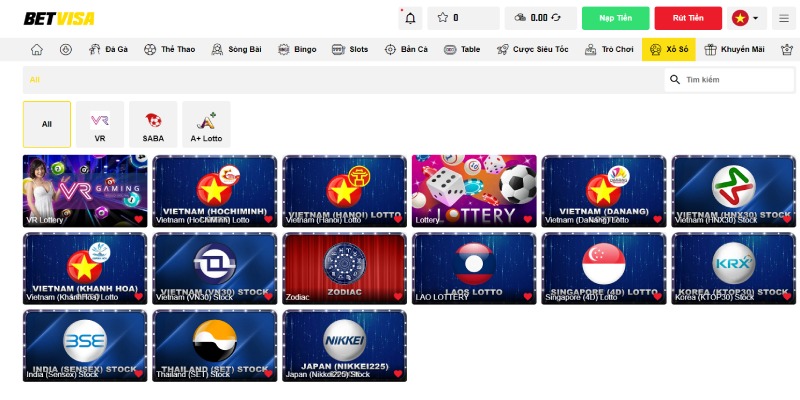This screenshot has width=800, height=400.
Task: Click the yellow All breadcrumb link
Action: [x=35, y=80]
